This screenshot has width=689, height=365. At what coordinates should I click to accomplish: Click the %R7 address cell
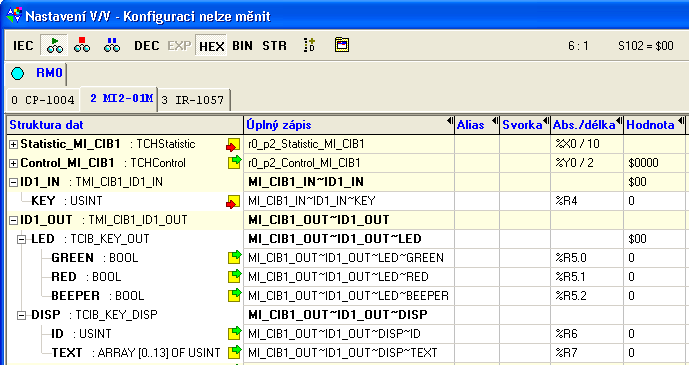587,353
